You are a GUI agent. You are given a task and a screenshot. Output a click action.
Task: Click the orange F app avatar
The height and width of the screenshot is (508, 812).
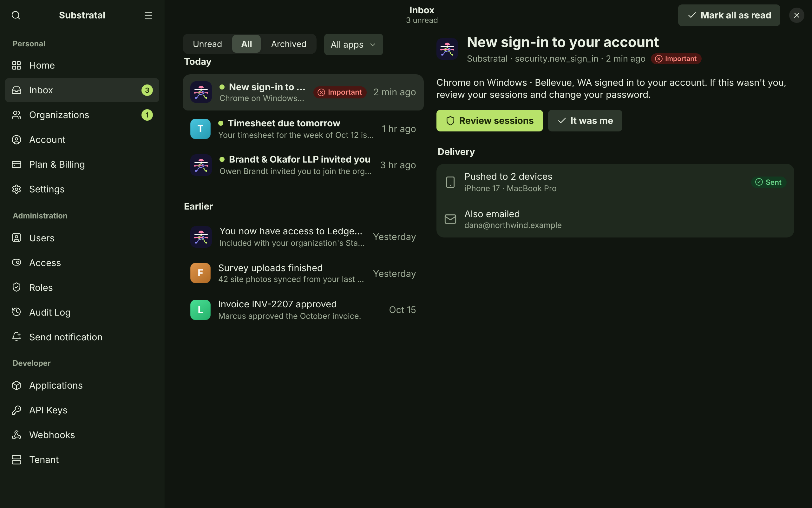(x=200, y=273)
